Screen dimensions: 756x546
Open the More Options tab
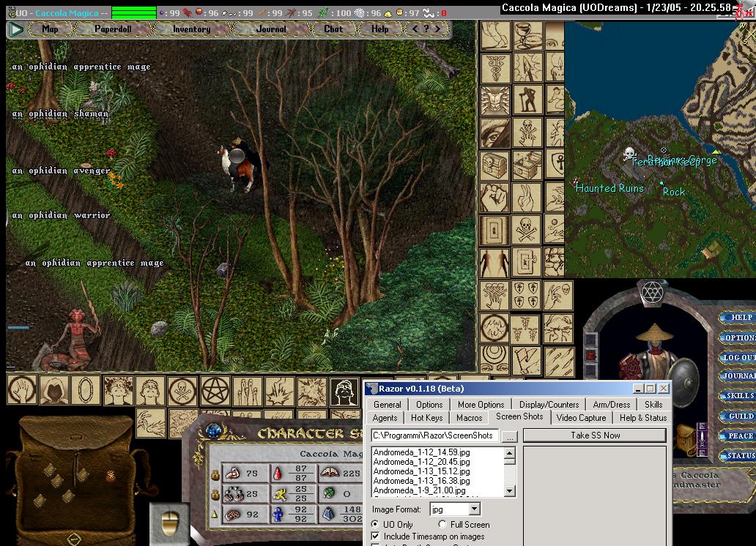point(481,404)
